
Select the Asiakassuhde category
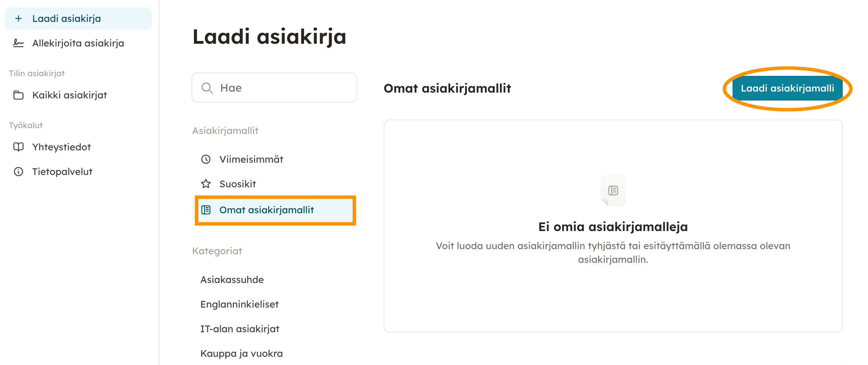pyautogui.click(x=232, y=280)
